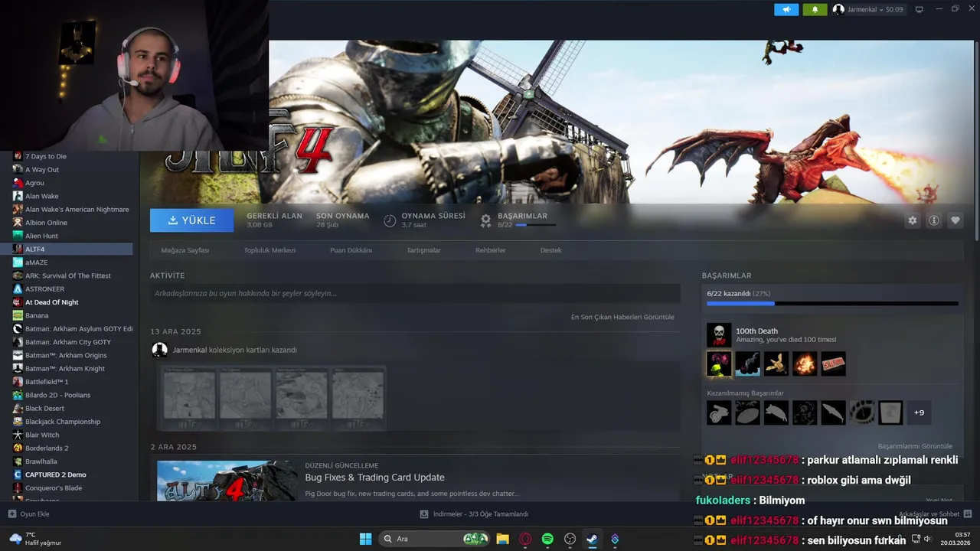Open the Topluluk Merkezi tab
The image size is (980, 551).
269,250
